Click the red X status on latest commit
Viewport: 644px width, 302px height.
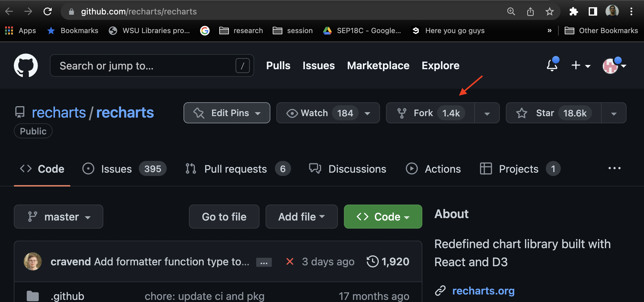coord(289,261)
